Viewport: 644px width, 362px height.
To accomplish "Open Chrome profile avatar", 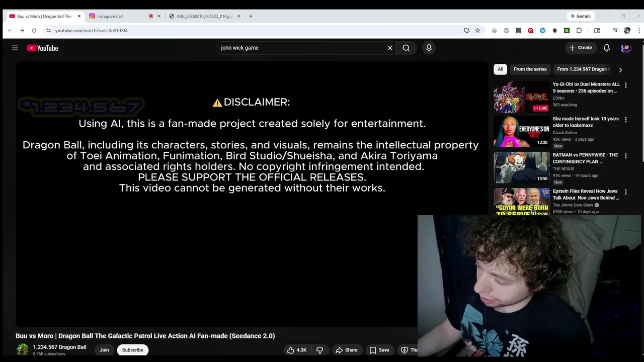I will point(627,31).
